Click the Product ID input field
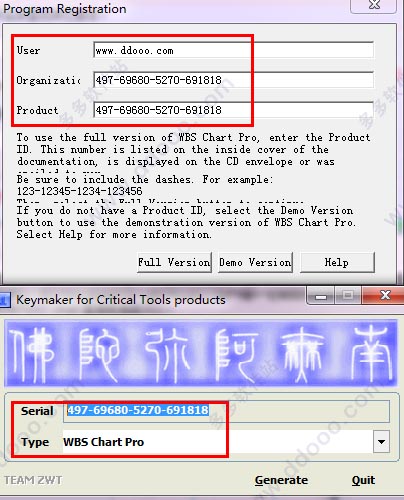The width and height of the screenshot is (404, 500). 233,110
